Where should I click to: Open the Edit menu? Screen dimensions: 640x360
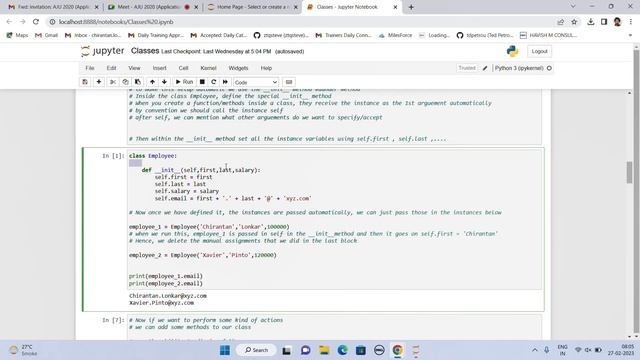tap(111, 68)
